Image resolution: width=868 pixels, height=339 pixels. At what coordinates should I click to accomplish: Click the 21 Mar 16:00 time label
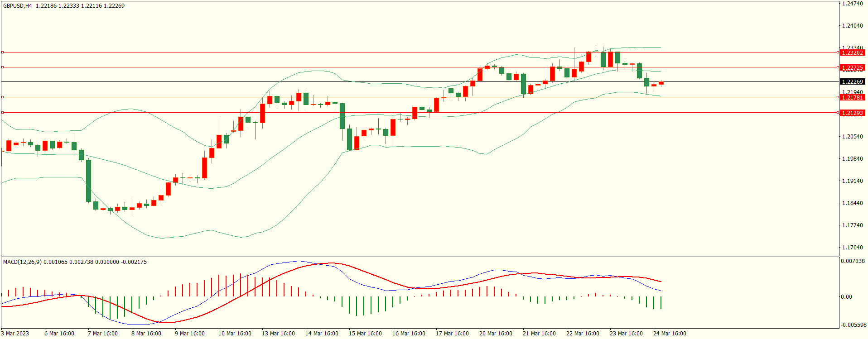539,334
